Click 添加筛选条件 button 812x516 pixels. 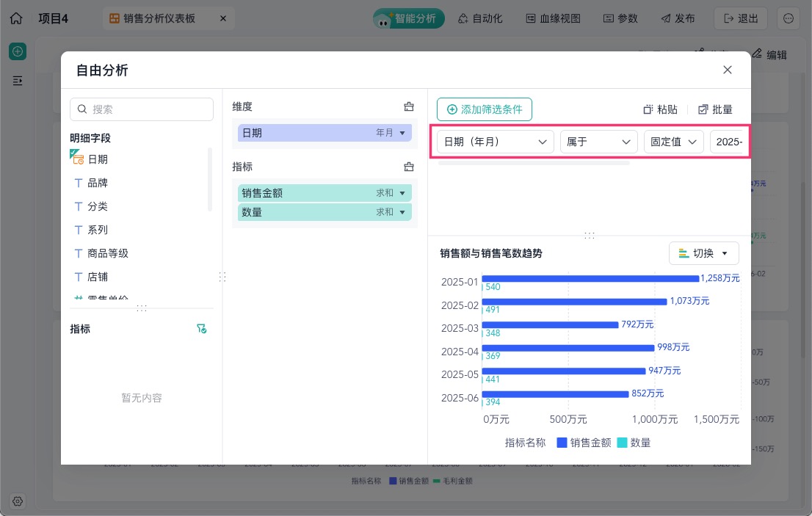(x=485, y=109)
